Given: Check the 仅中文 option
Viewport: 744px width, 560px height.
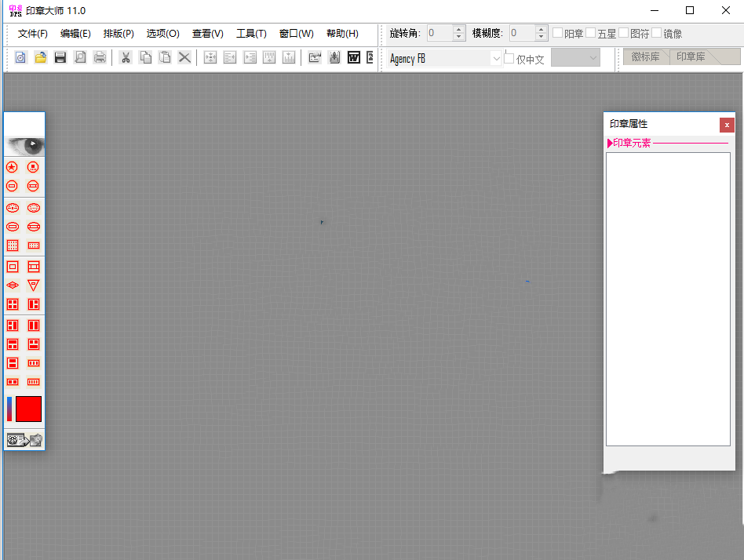Looking at the screenshot, I should point(509,58).
